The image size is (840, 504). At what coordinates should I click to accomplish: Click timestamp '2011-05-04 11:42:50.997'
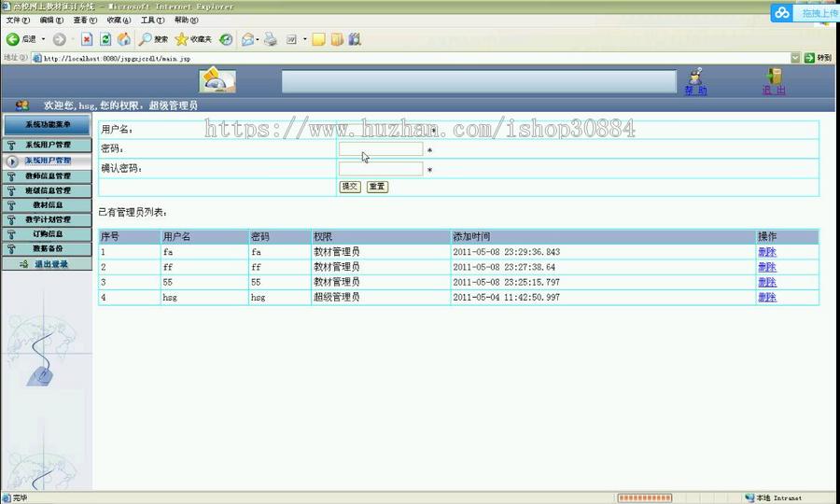506,297
